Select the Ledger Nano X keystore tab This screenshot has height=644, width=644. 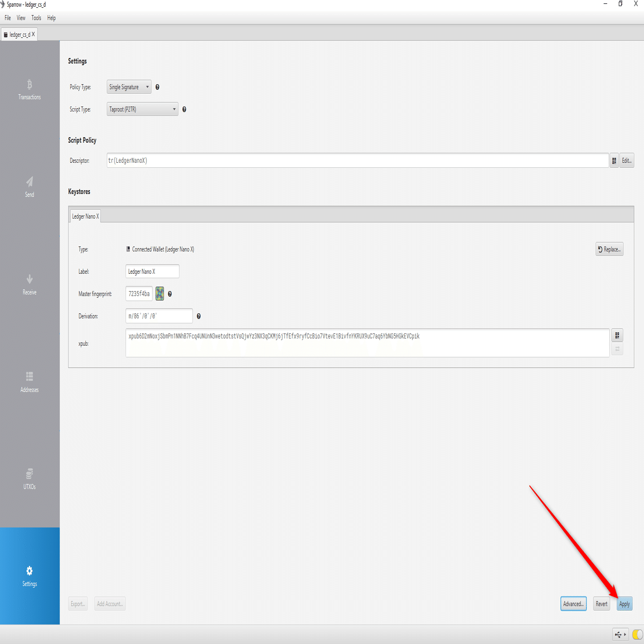click(85, 216)
